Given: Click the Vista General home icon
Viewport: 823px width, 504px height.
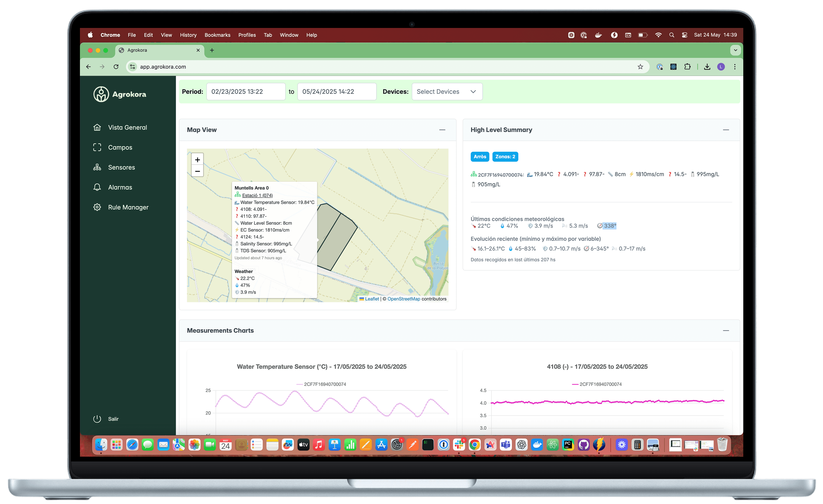Looking at the screenshot, I should 97,127.
